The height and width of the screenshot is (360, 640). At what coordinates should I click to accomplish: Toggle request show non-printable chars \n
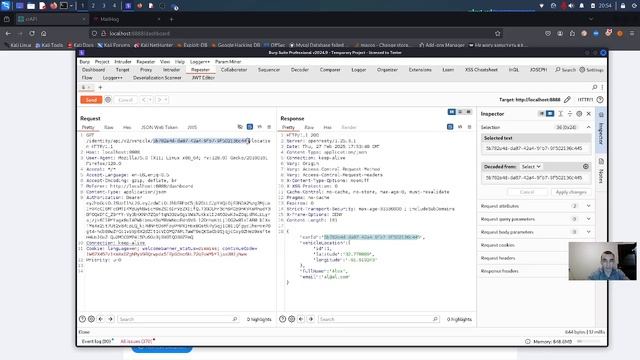coord(260,127)
